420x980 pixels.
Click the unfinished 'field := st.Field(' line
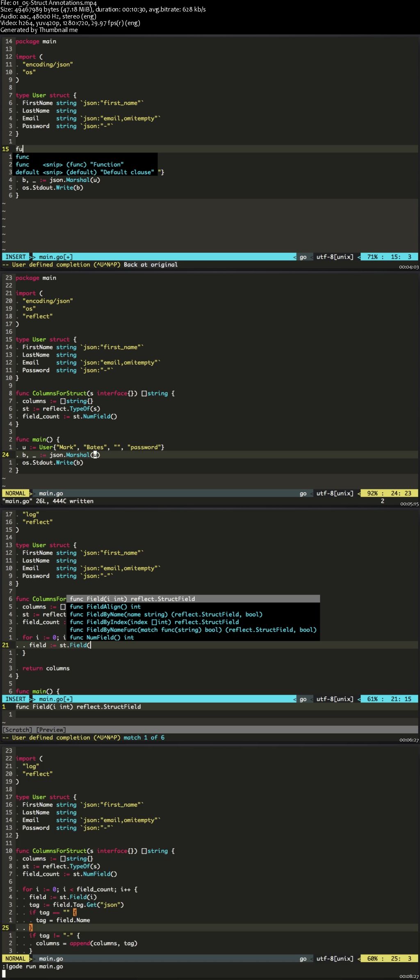60,645
